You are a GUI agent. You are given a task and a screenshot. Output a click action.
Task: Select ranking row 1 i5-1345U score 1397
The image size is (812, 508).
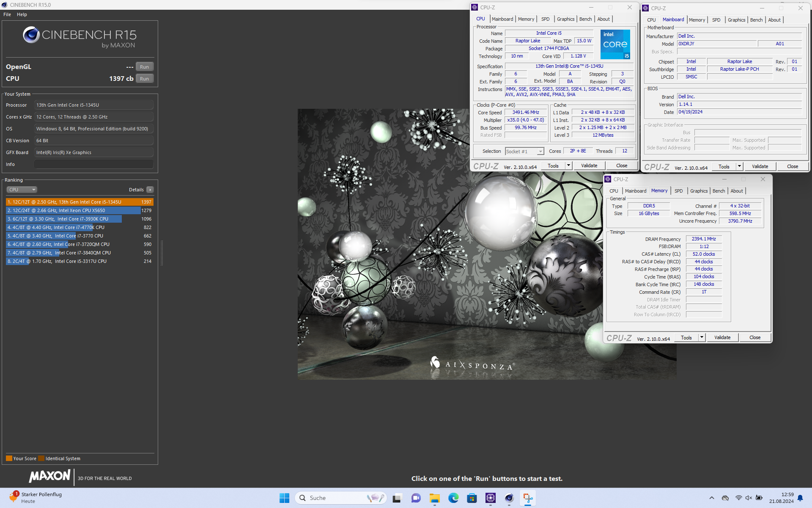(80, 202)
